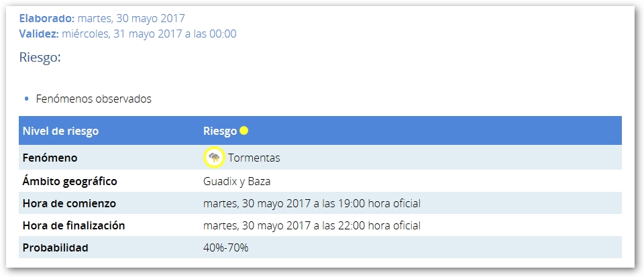Select the Ámbito geográfico row label

(70, 181)
